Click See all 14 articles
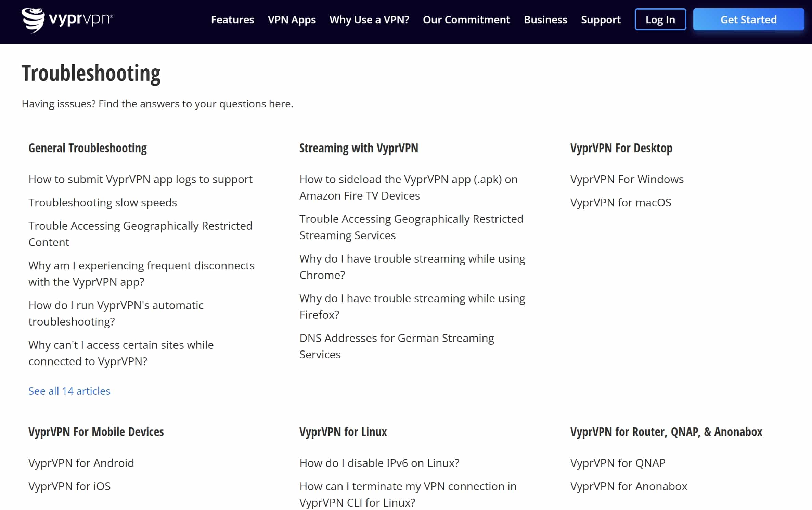The width and height of the screenshot is (812, 510). coord(69,391)
